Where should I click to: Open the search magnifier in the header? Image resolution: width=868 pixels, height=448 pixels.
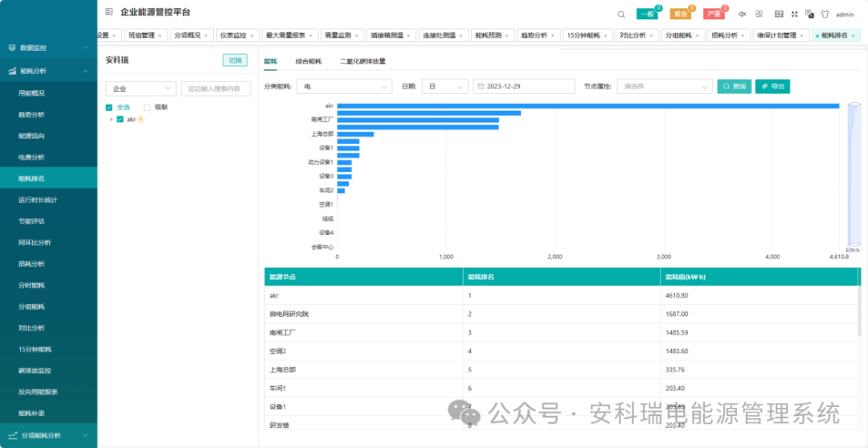coord(621,14)
